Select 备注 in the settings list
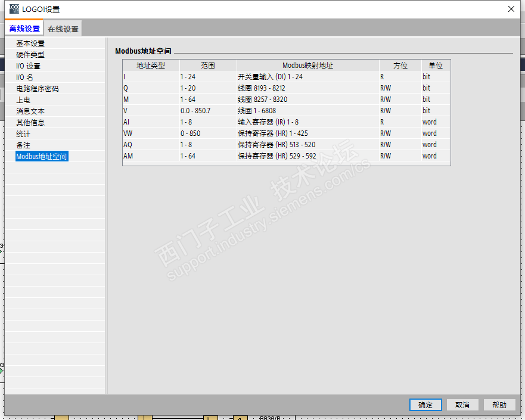 pyautogui.click(x=23, y=145)
